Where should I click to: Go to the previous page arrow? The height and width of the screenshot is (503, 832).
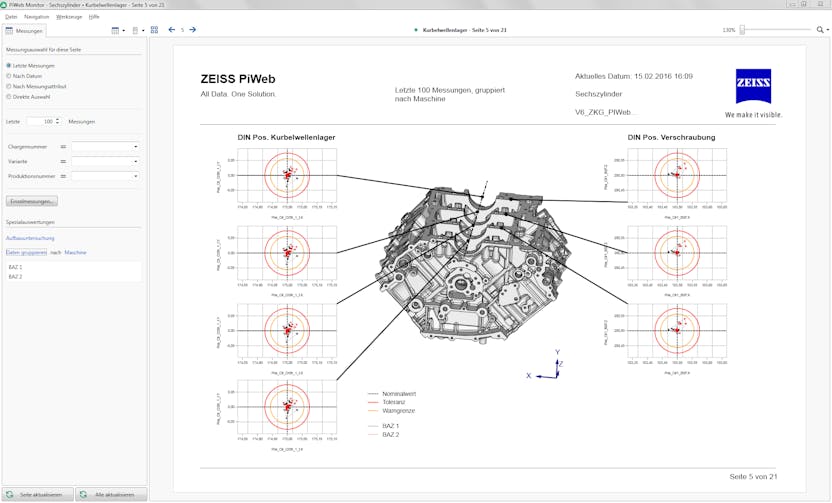click(x=171, y=30)
